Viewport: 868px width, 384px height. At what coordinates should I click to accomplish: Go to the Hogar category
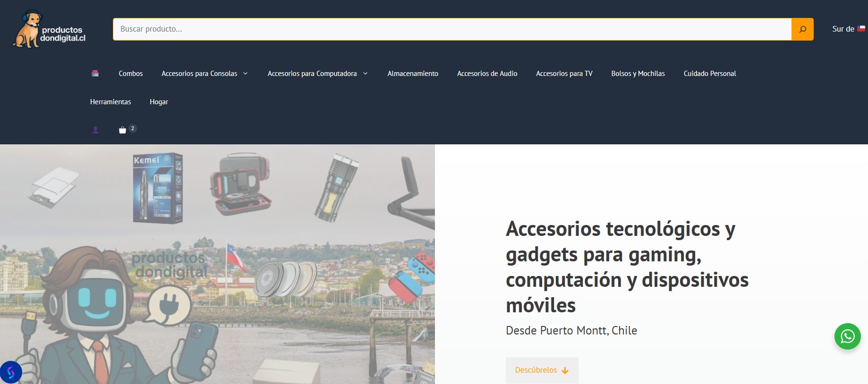click(x=159, y=102)
